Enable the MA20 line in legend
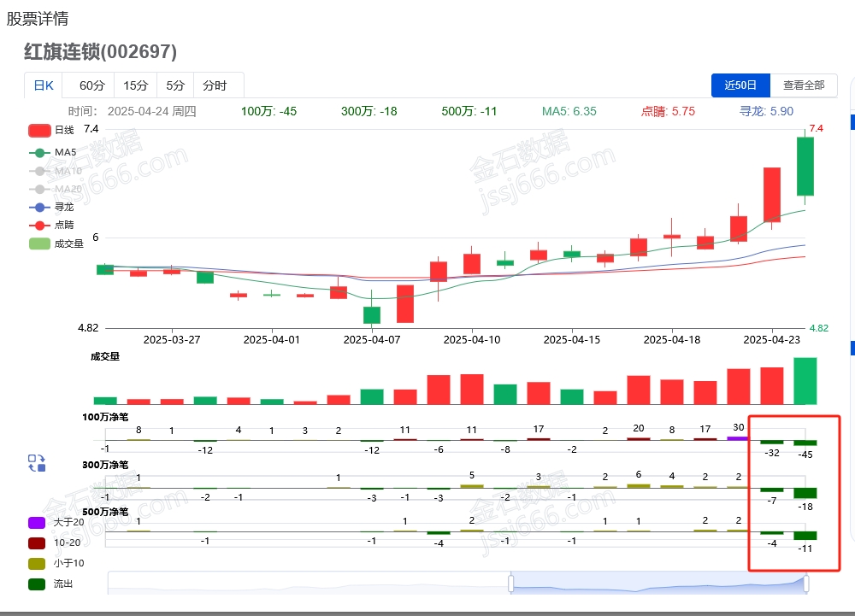855x616 pixels. [55, 189]
